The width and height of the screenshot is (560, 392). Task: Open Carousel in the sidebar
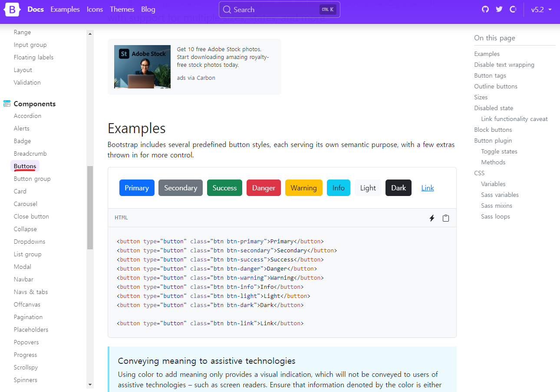click(25, 204)
